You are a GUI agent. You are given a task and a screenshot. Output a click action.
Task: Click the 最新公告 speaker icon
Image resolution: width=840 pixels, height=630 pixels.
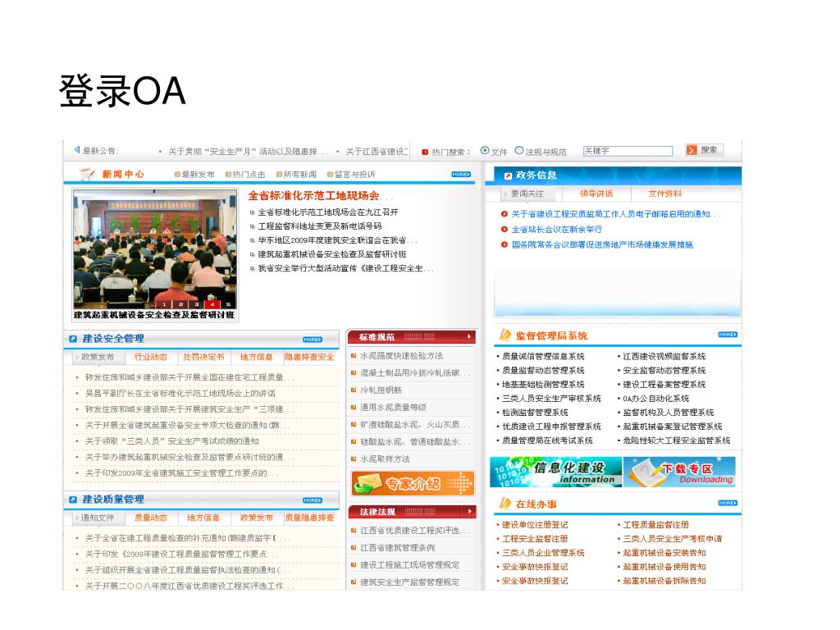(76, 149)
